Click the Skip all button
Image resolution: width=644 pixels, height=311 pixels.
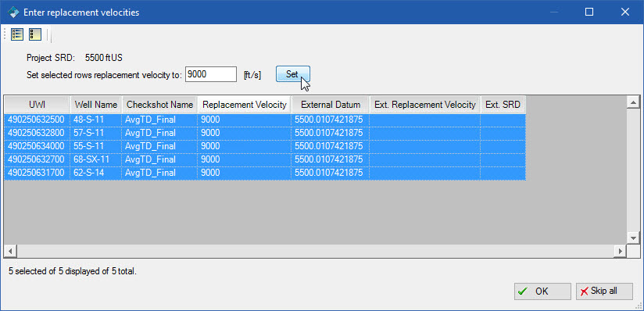pyautogui.click(x=603, y=291)
